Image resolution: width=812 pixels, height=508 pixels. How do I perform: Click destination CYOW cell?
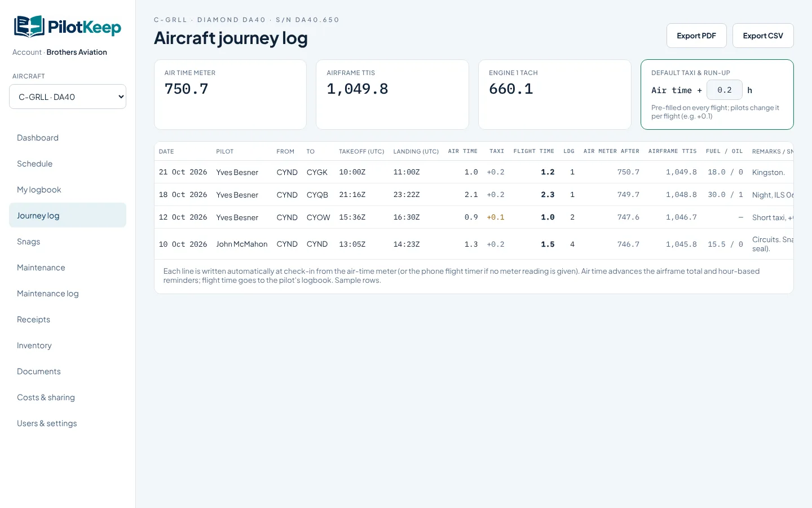(319, 217)
